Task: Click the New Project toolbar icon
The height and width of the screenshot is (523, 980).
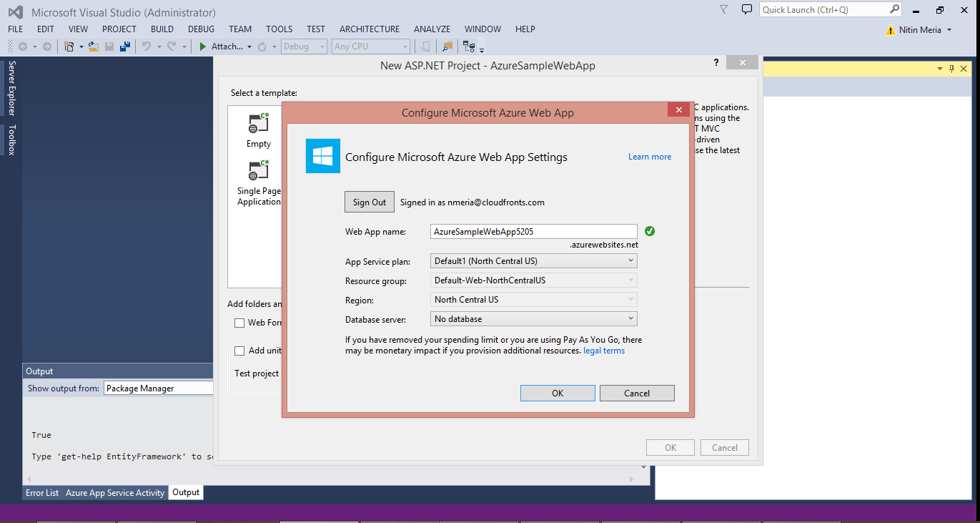Action: 69,47
